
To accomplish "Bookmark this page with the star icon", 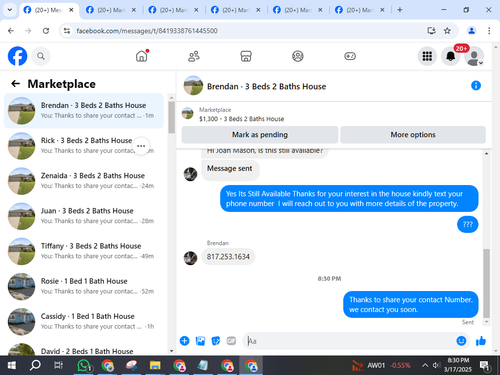I will pyautogui.click(x=447, y=31).
